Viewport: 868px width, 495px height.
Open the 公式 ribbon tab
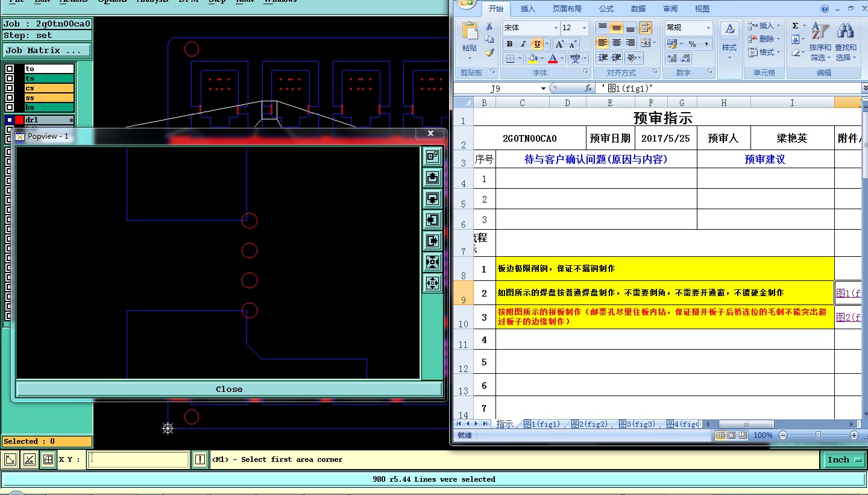[x=606, y=9]
